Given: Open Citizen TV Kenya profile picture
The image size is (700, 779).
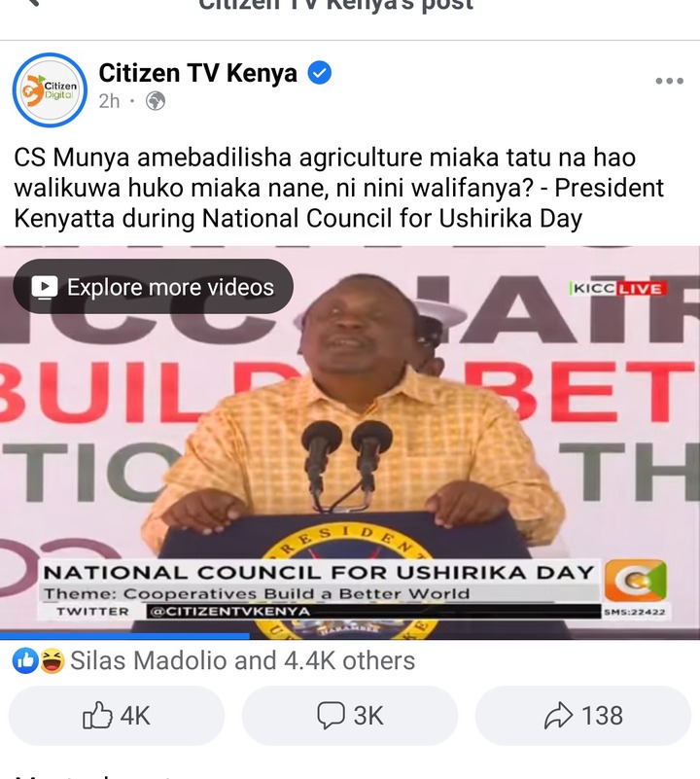Looking at the screenshot, I should (50, 89).
